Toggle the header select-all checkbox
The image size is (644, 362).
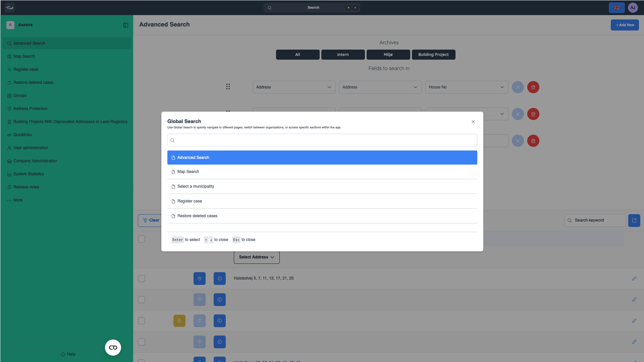(142, 239)
